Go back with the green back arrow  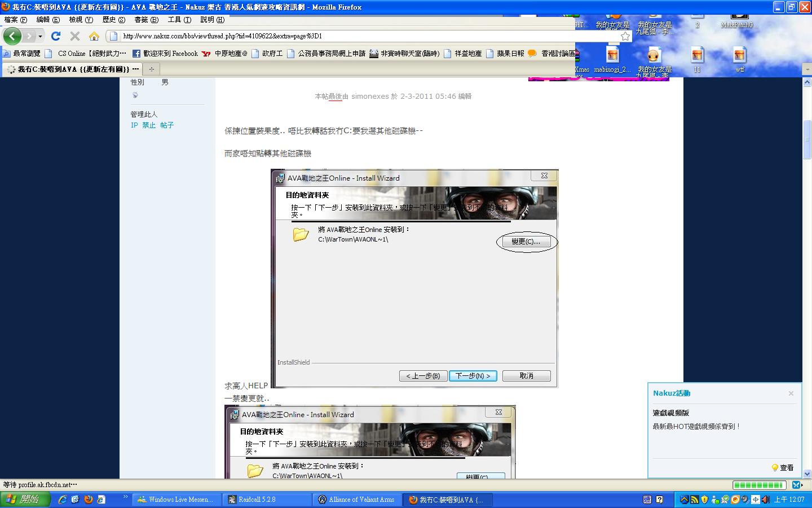pyautogui.click(x=12, y=36)
